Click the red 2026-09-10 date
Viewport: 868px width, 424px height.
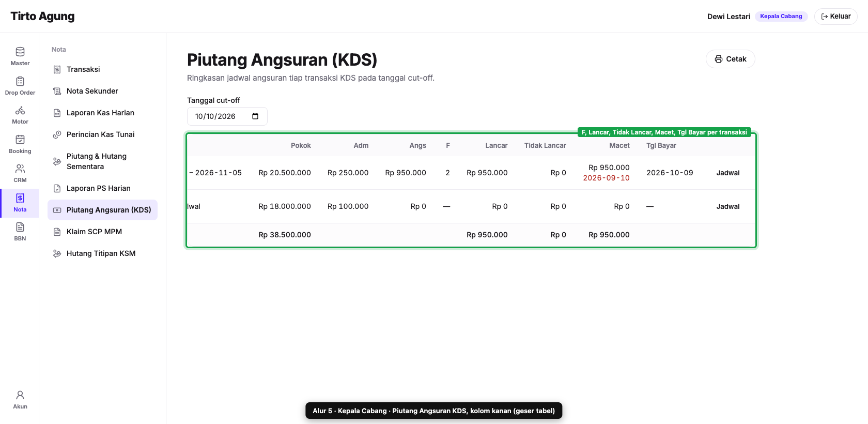607,178
